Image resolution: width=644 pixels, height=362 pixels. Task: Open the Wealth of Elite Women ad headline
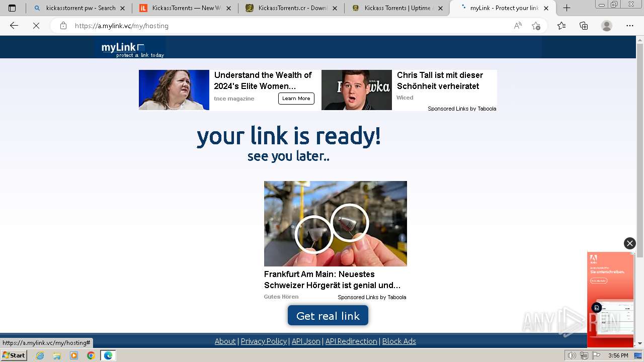point(263,80)
